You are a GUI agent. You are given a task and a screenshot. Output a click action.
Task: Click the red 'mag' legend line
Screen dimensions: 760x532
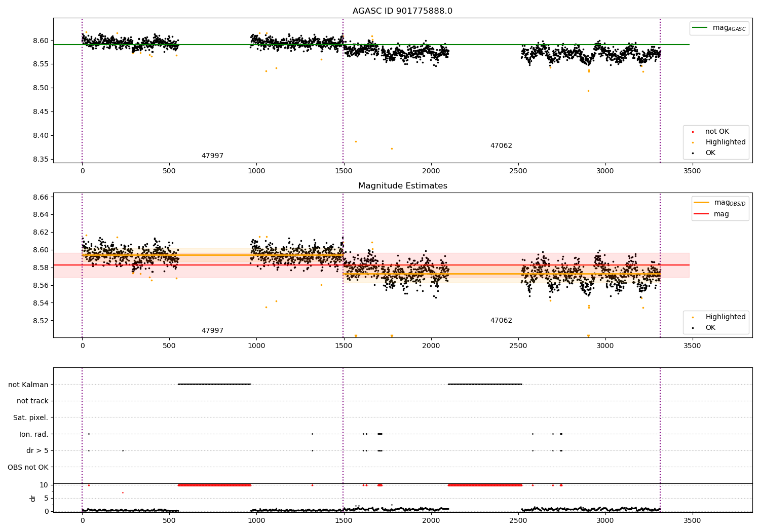click(x=702, y=214)
